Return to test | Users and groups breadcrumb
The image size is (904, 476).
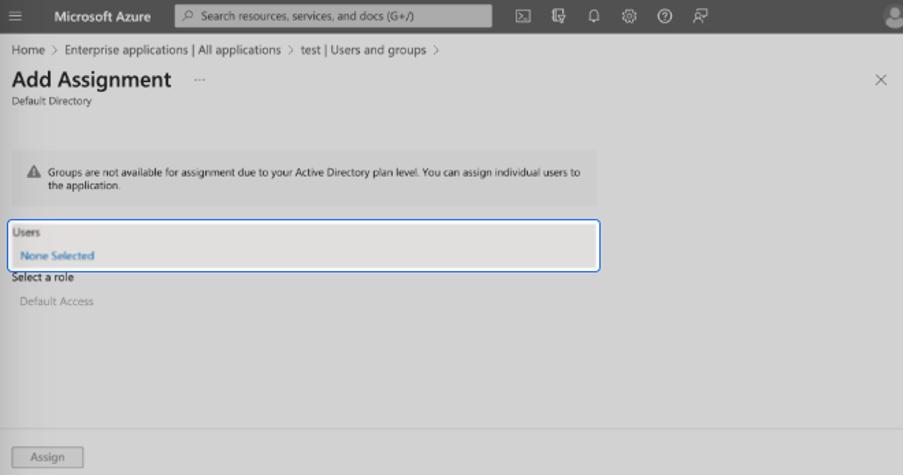tap(363, 50)
